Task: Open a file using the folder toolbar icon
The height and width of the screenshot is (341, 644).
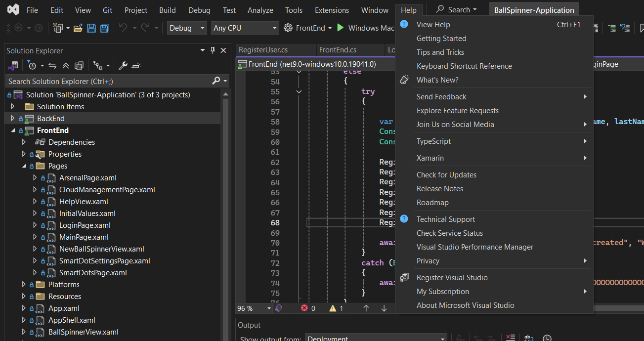Action: pyautogui.click(x=79, y=28)
